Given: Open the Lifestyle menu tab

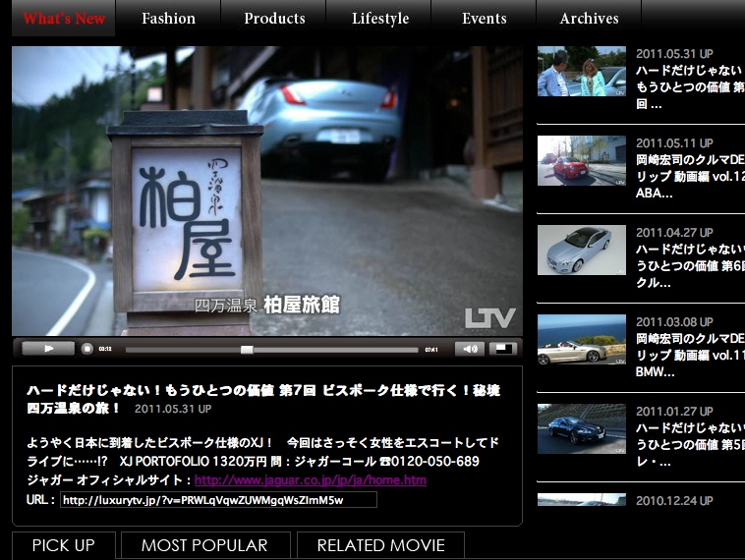Looking at the screenshot, I should 379,18.
